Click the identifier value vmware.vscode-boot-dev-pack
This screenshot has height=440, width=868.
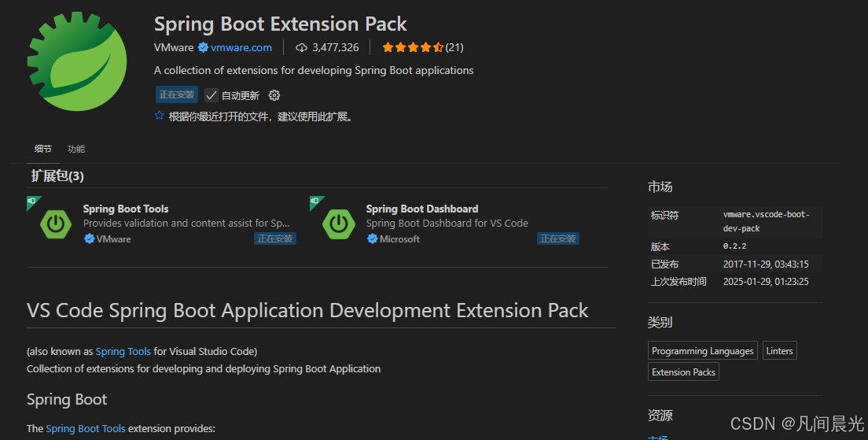click(766, 221)
